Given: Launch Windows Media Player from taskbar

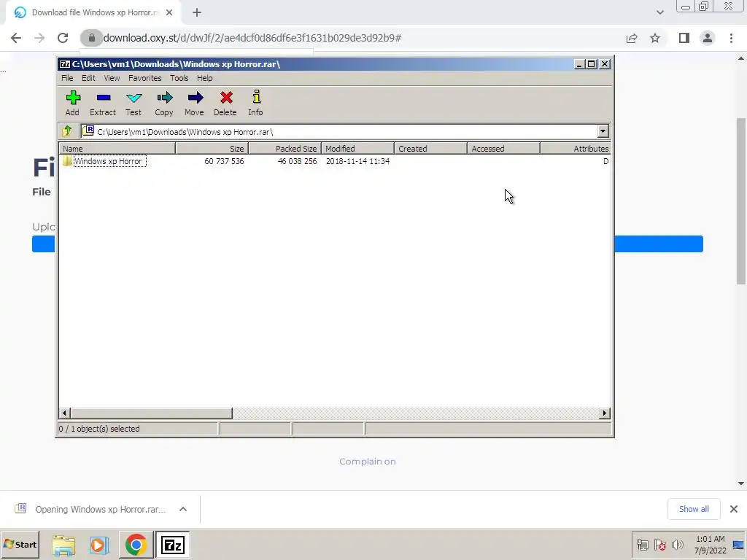Looking at the screenshot, I should pyautogui.click(x=99, y=545).
